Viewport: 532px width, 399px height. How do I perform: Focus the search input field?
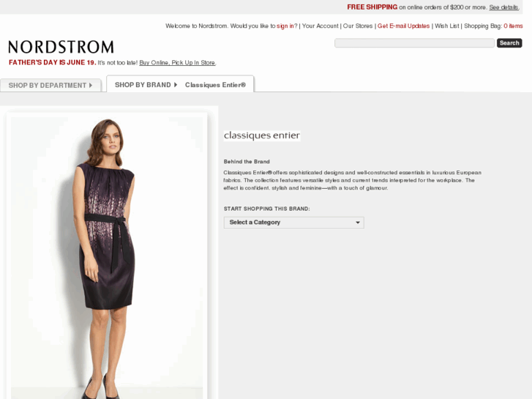[x=414, y=43]
